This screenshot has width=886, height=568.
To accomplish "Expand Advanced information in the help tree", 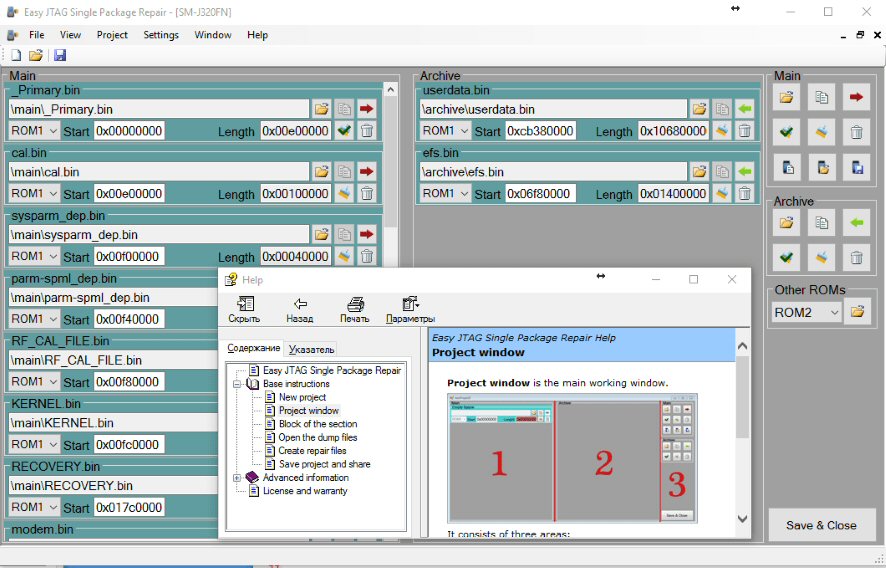I will tap(238, 478).
